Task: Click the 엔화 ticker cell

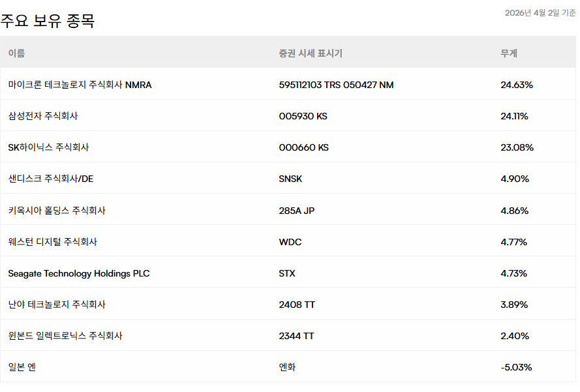Action: pos(288,367)
